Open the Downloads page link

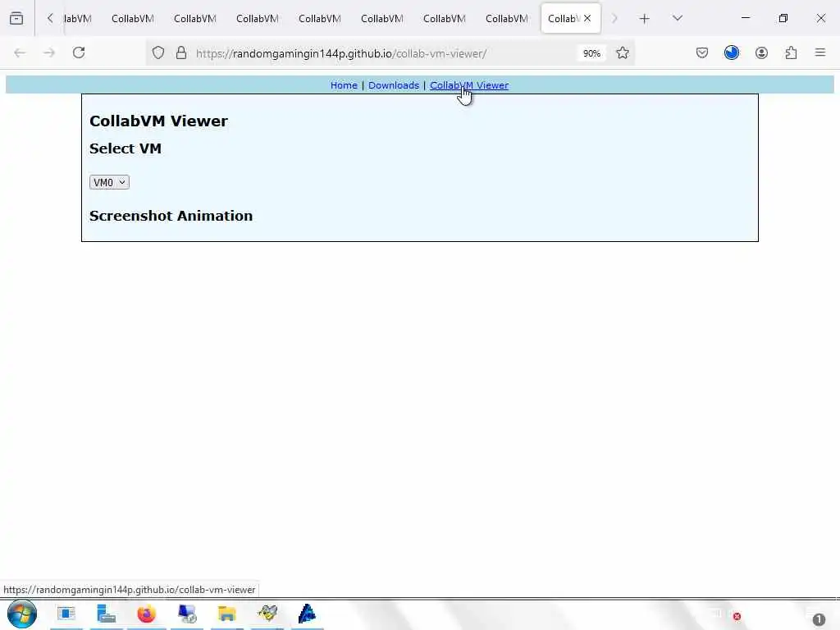394,85
